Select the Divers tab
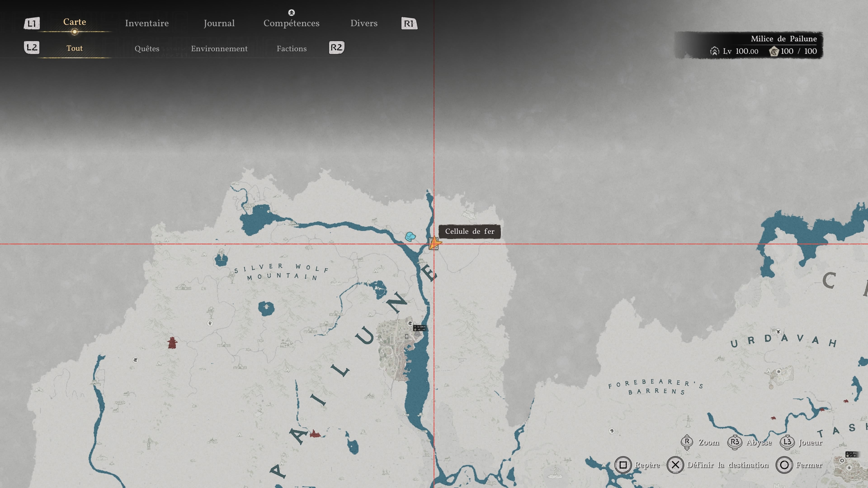This screenshot has height=488, width=868. click(364, 23)
